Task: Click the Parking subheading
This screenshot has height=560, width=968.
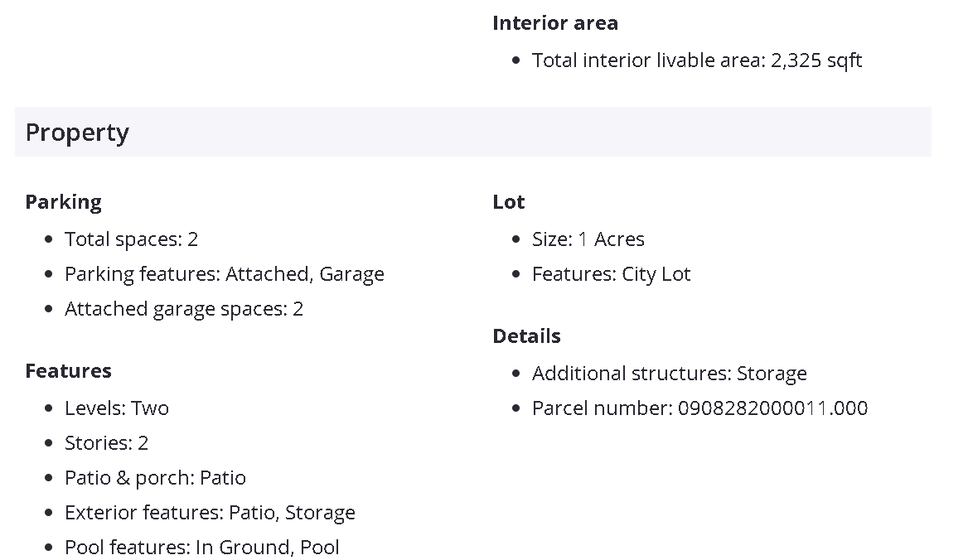Action: pos(63,202)
